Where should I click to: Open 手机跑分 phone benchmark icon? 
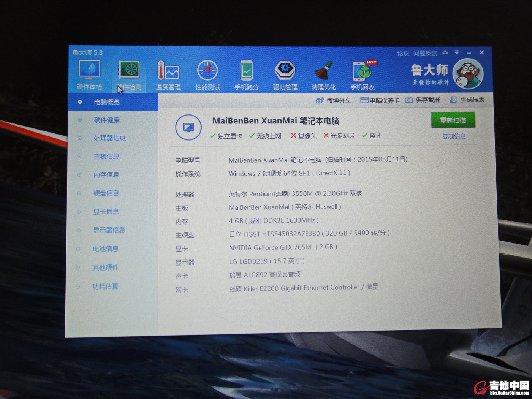coord(247,76)
